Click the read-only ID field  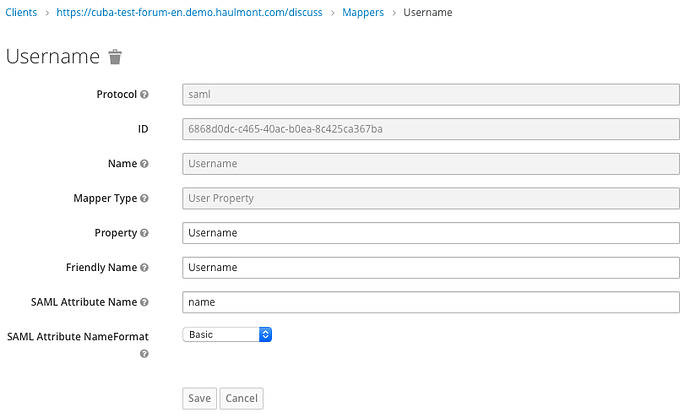(431, 129)
